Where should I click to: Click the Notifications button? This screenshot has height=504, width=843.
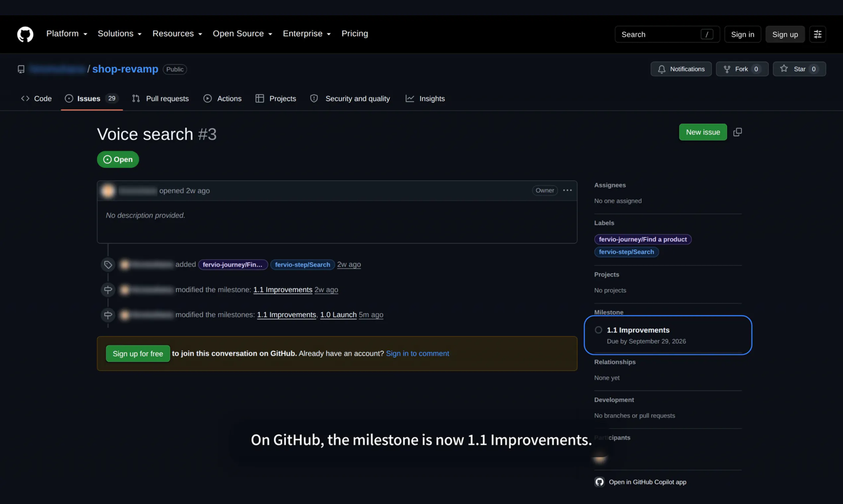(681, 69)
